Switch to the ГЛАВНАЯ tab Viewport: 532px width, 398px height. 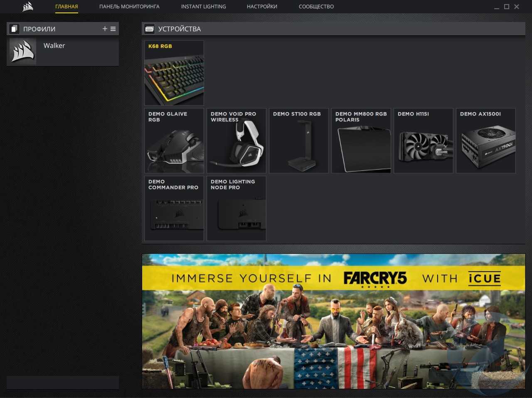pos(66,7)
